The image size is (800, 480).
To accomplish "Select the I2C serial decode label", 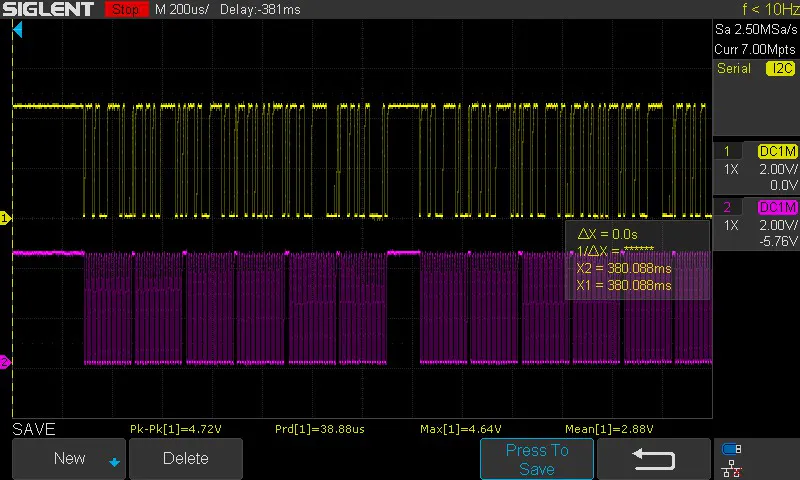I will click(x=781, y=68).
